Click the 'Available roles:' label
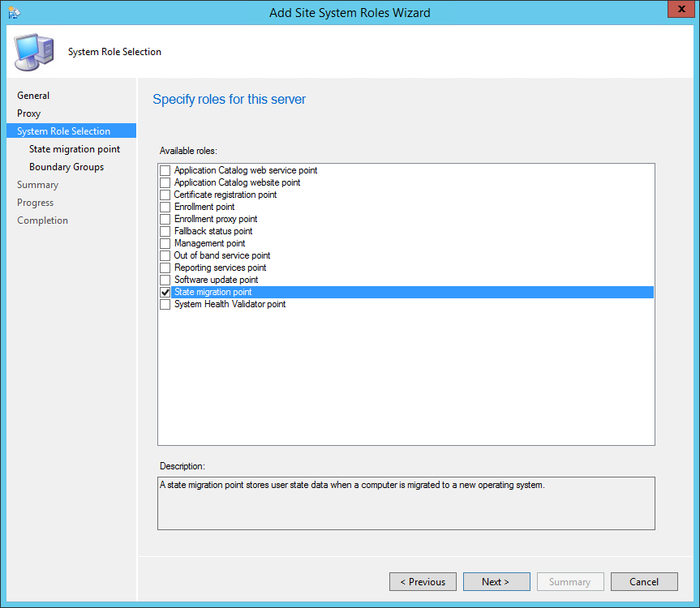Viewport: 700px width, 608px height. 188,151
